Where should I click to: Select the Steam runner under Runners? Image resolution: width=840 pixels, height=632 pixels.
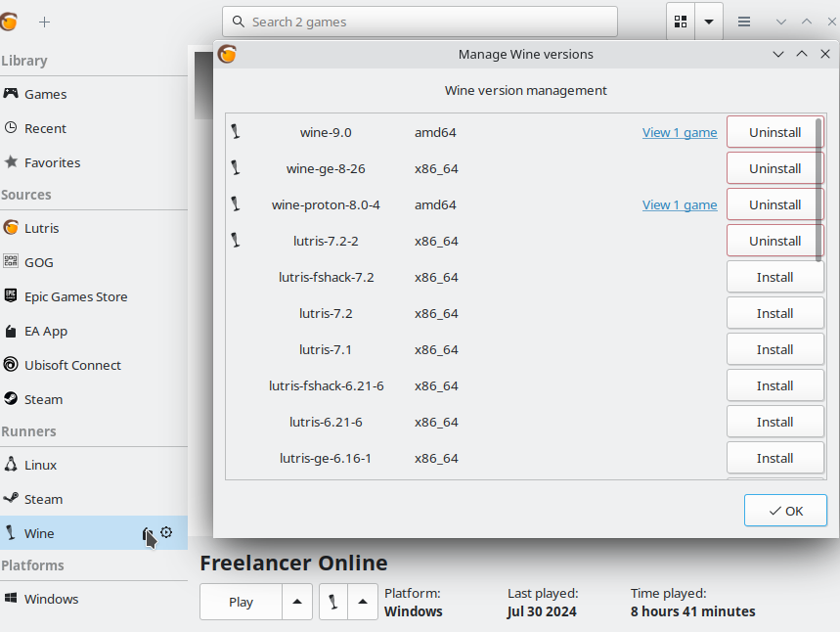94,499
